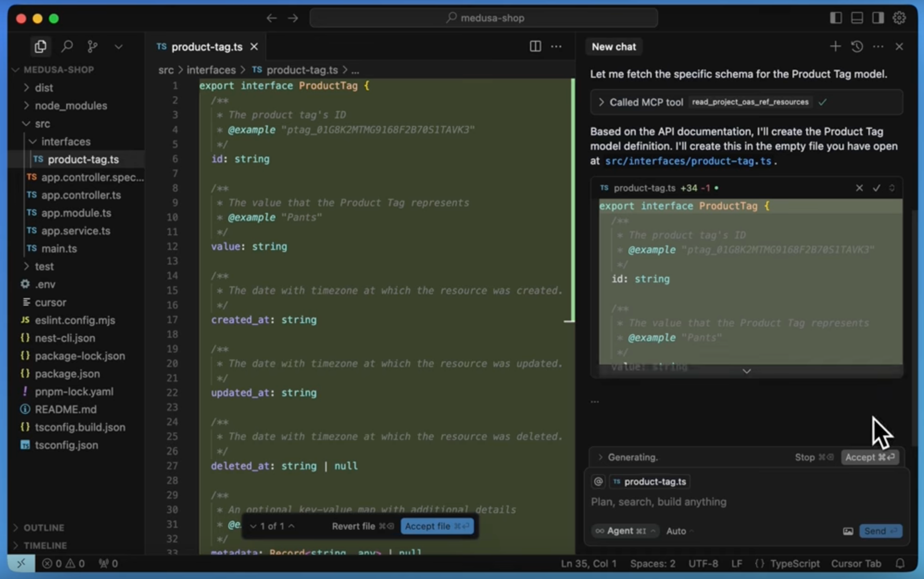The height and width of the screenshot is (579, 924).
Task: Open the Source Control icon
Action: [92, 46]
